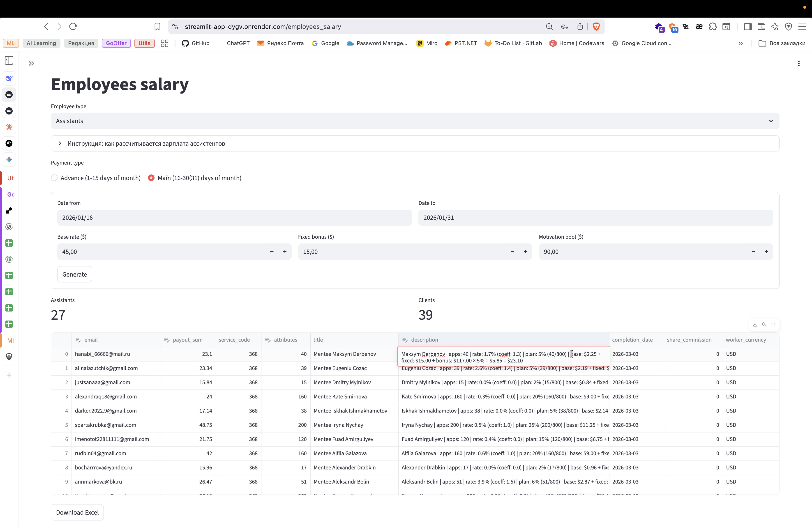This screenshot has height=527, width=812.
Task: Download the table as CSV icon
Action: (x=755, y=325)
